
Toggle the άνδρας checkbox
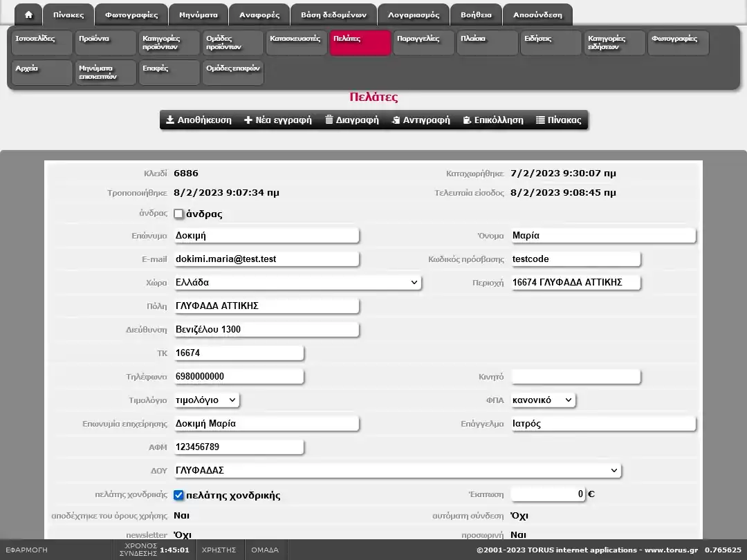[x=179, y=214]
